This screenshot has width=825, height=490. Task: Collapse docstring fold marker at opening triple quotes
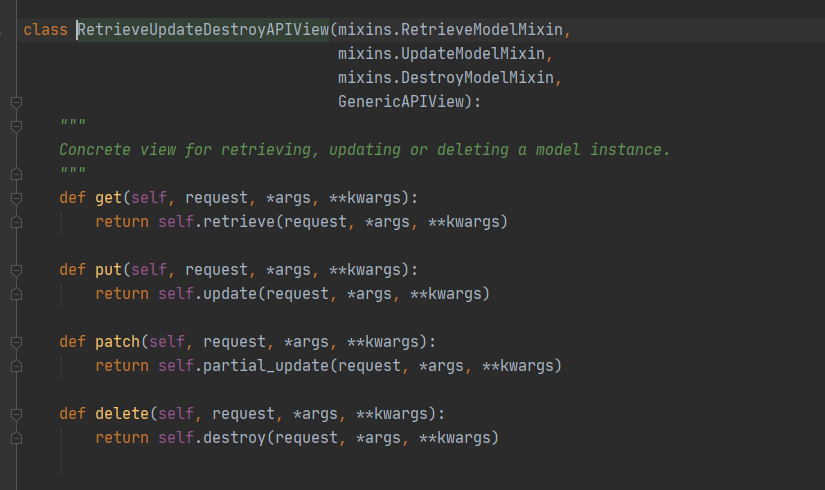16,126
